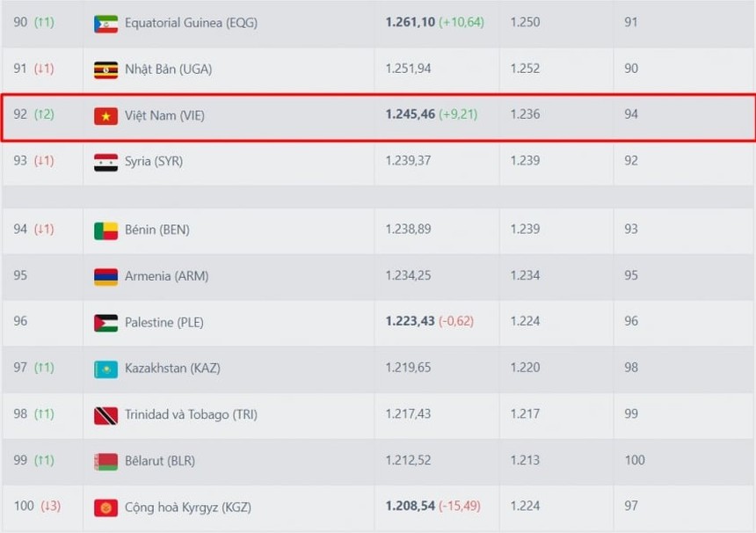Screen dimensions: 756x533
Task: Click the Syria flag icon
Action: (105, 162)
